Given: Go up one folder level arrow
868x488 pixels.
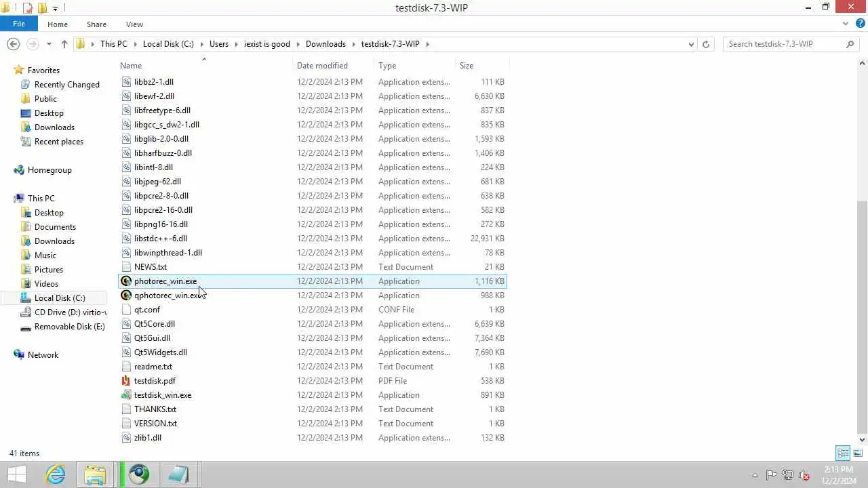Looking at the screenshot, I should pyautogui.click(x=64, y=44).
